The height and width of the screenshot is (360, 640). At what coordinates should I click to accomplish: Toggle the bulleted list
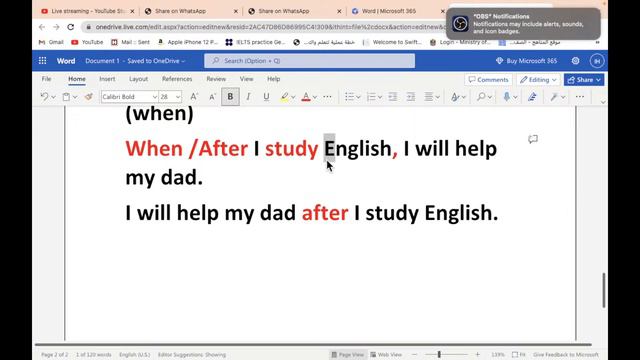coord(349,97)
